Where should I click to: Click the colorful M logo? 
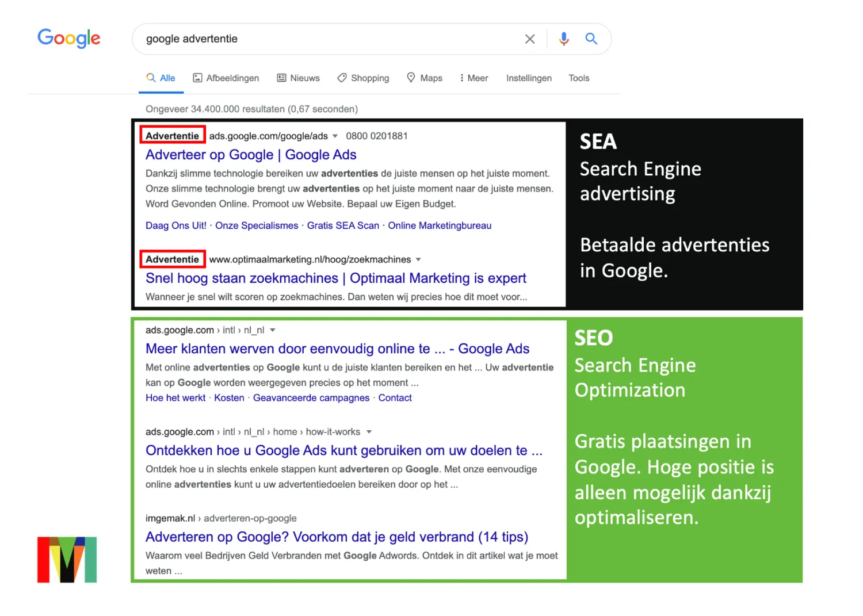click(x=67, y=560)
